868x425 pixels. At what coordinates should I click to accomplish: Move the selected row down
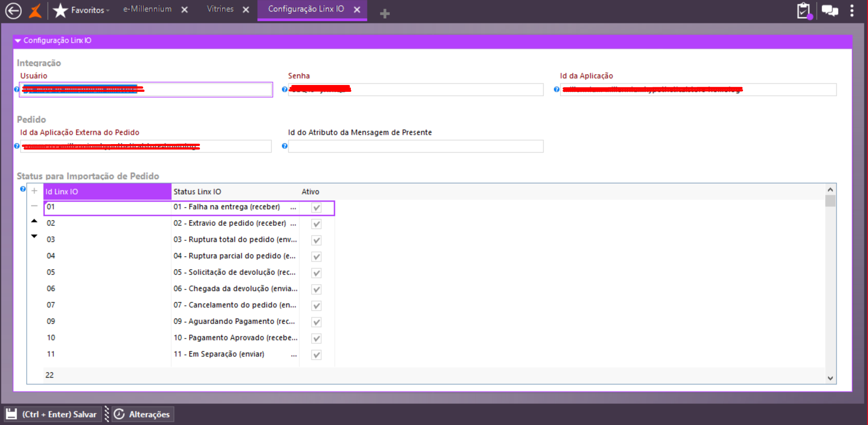(x=34, y=236)
